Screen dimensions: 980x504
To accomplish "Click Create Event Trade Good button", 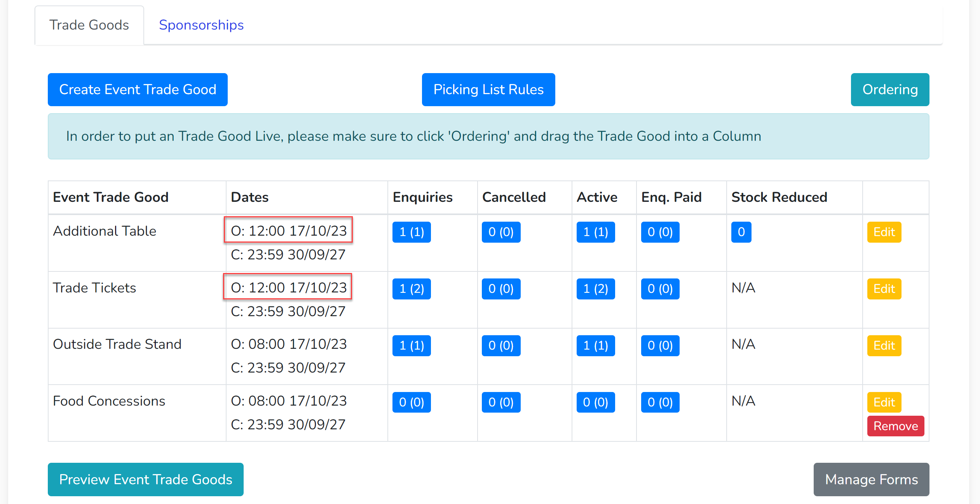I will [x=138, y=89].
